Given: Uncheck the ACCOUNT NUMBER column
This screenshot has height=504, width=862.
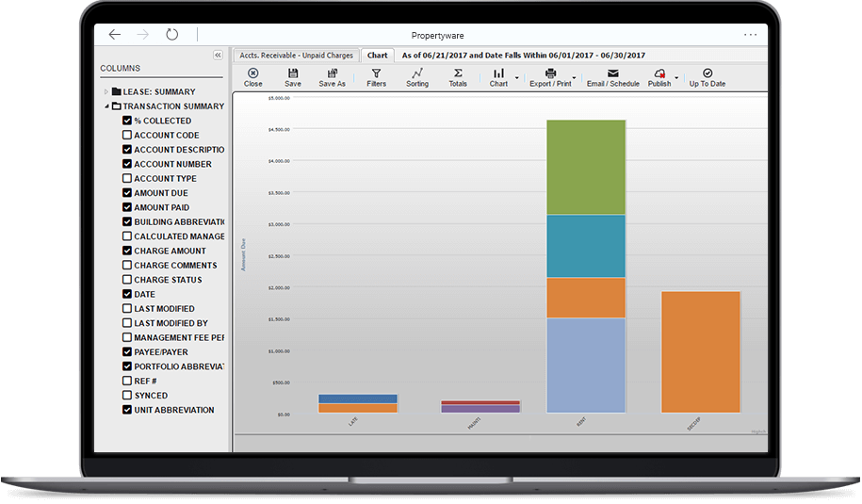Looking at the screenshot, I should 127,164.
